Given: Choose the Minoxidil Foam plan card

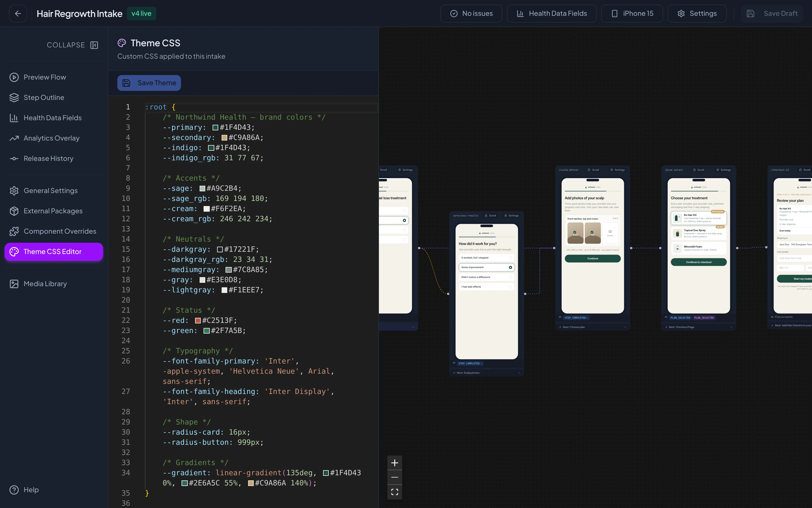Looking at the screenshot, I should [x=699, y=248].
